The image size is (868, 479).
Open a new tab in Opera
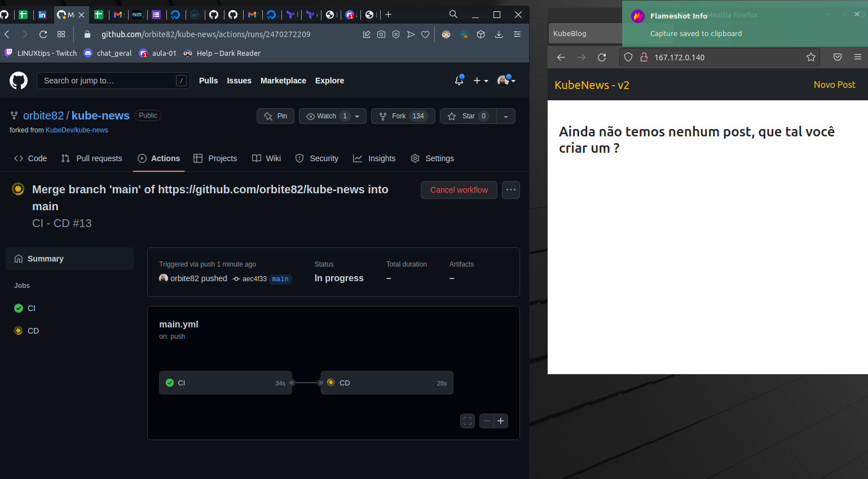coord(388,15)
